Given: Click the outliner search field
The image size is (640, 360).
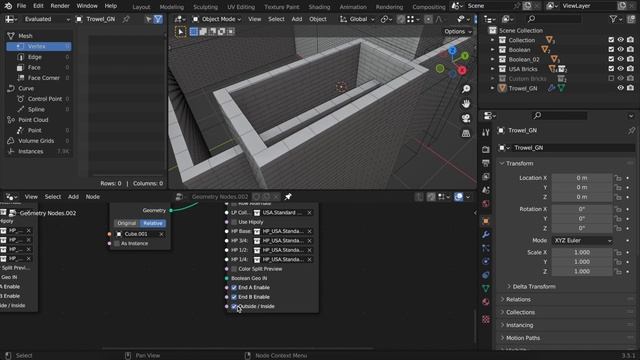Looking at the screenshot, I should 553,19.
